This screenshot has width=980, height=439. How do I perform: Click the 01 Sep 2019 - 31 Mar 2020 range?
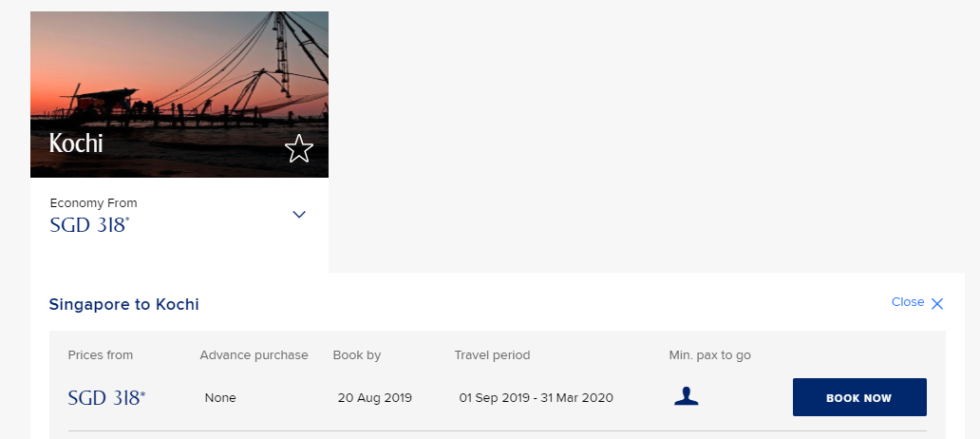536,398
